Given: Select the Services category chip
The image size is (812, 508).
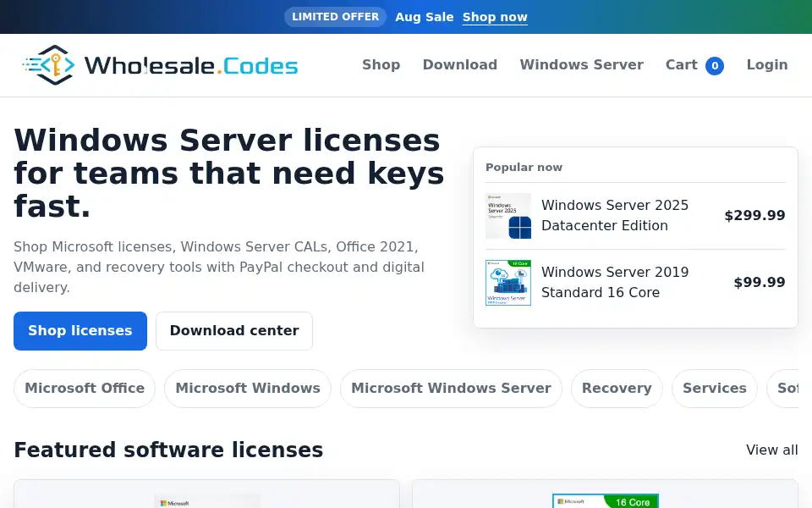Looking at the screenshot, I should click(715, 389).
